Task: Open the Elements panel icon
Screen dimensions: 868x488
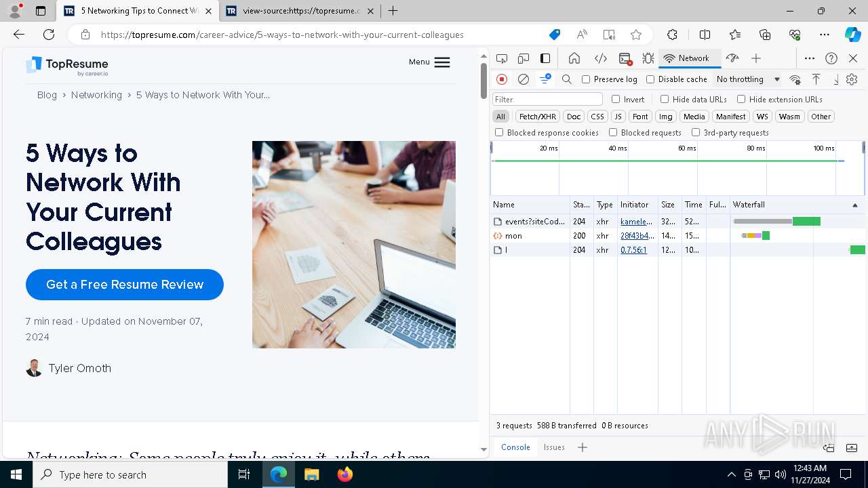Action: pyautogui.click(x=600, y=58)
